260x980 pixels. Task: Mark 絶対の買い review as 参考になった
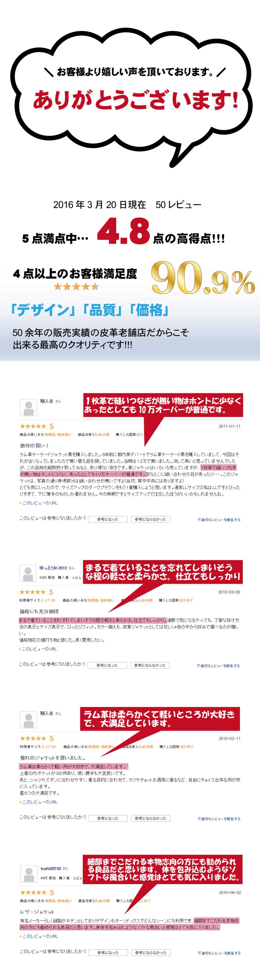coord(108,519)
